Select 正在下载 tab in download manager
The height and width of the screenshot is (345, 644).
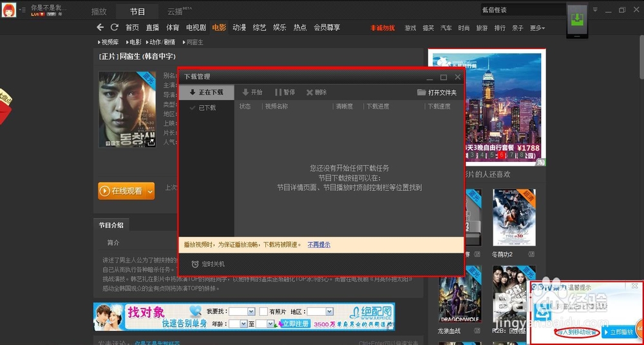pyautogui.click(x=207, y=92)
